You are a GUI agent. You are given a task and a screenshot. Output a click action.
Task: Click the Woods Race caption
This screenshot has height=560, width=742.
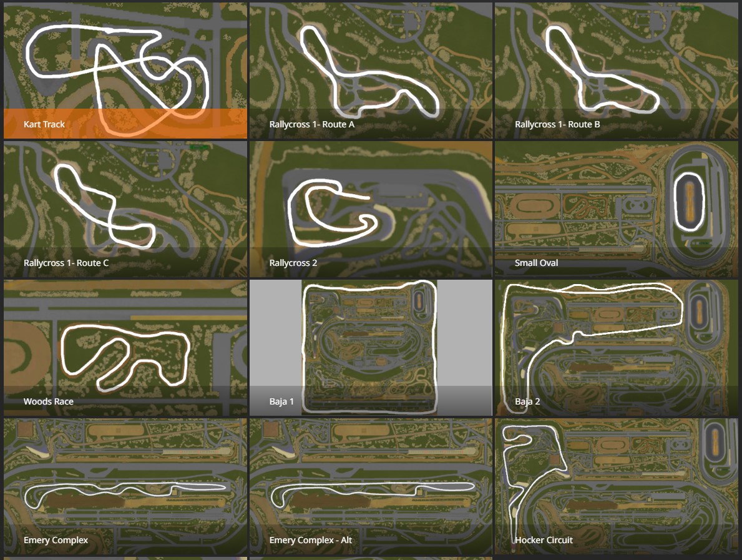[48, 401]
